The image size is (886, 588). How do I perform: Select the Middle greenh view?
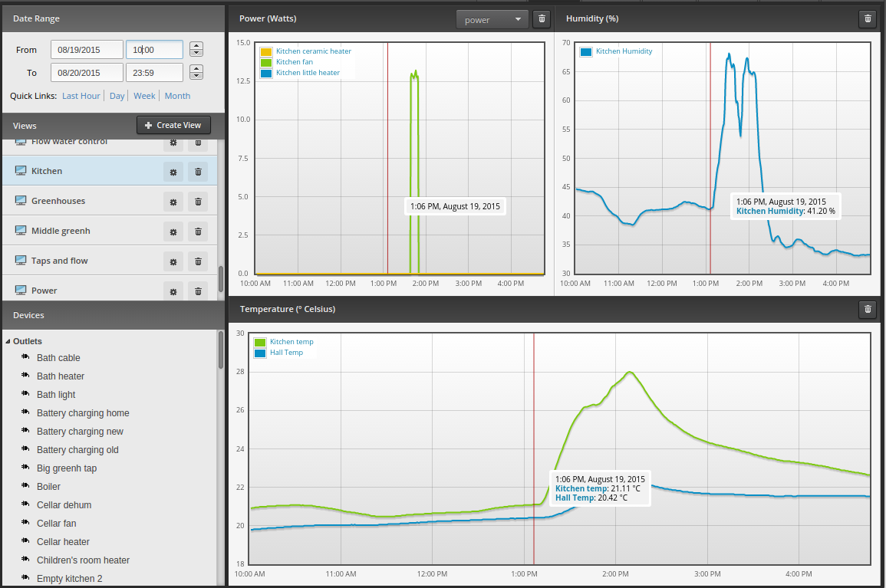[110, 231]
